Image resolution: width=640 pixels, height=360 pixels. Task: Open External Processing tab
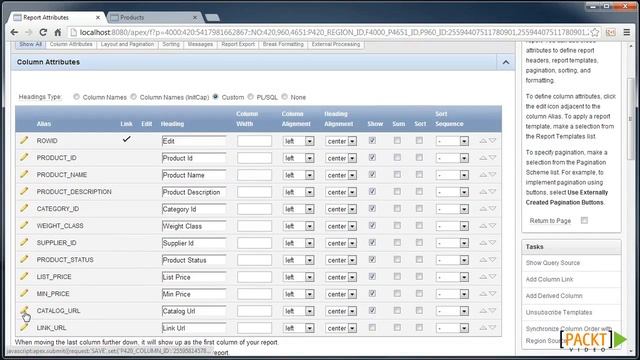click(x=336, y=44)
